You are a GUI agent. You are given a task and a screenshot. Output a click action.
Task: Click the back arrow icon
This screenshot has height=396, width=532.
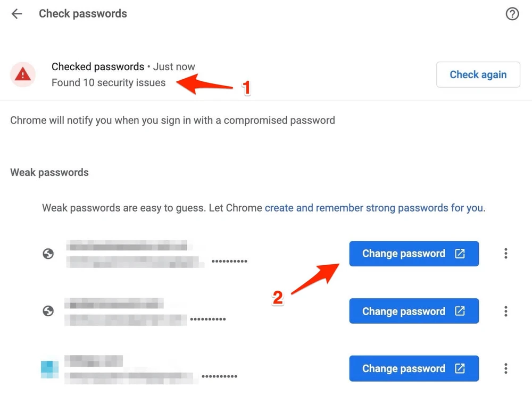(16, 14)
